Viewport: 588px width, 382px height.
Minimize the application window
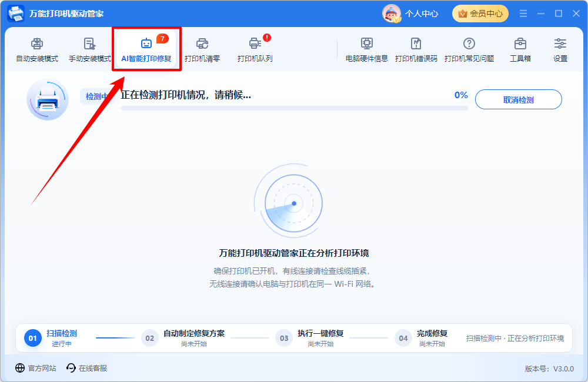(541, 14)
